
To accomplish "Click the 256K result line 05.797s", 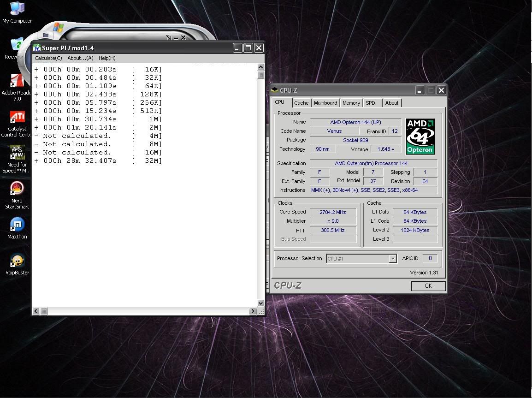I will click(98, 102).
